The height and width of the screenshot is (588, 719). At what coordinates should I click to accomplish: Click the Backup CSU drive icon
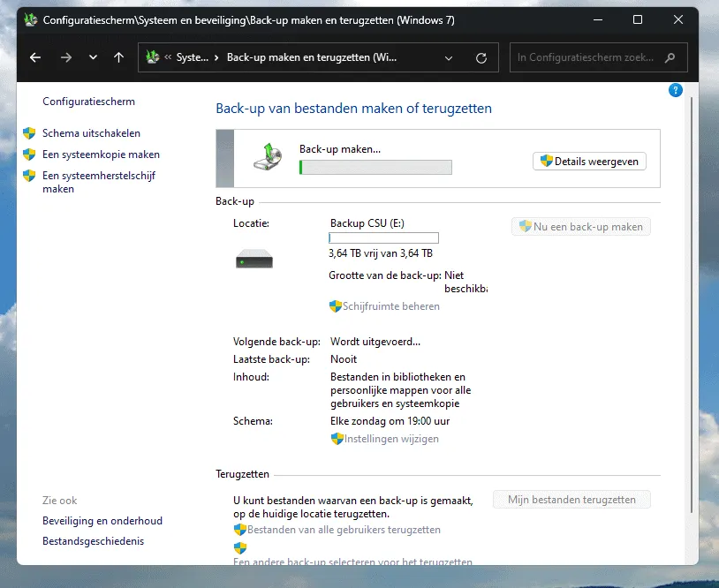click(x=254, y=260)
